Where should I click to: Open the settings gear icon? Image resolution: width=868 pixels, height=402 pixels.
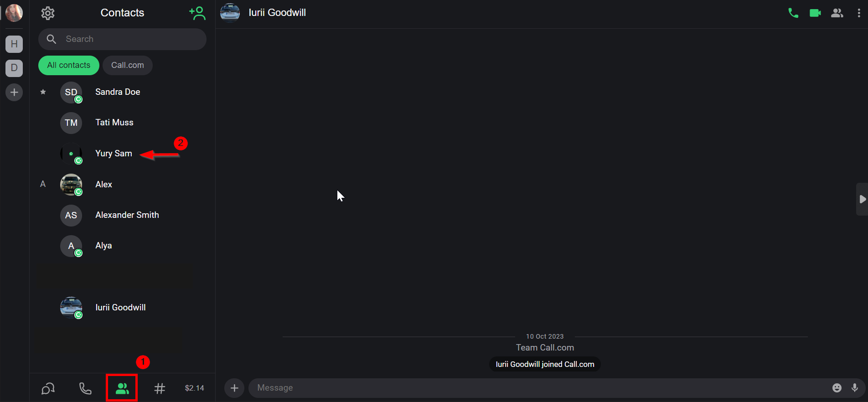[x=48, y=13]
